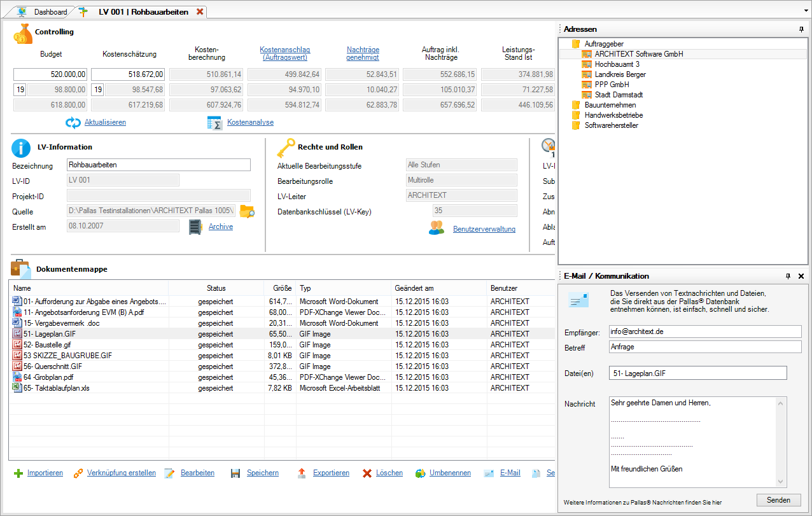Select Hochbauamt 3 in the address tree
The width and height of the screenshot is (812, 516).
(617, 64)
